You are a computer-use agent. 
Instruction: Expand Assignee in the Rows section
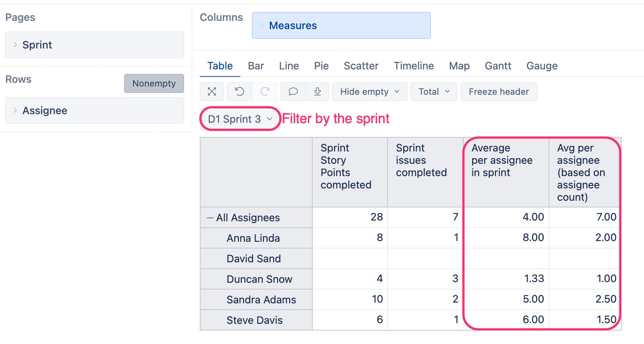pos(15,110)
